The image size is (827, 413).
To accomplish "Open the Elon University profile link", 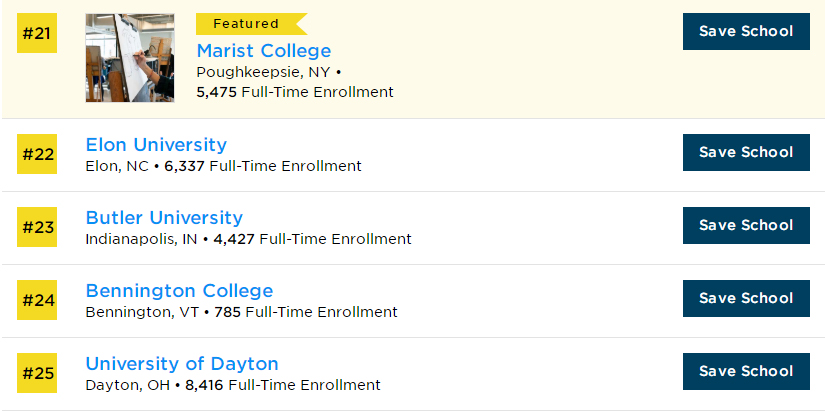I will point(156,145).
